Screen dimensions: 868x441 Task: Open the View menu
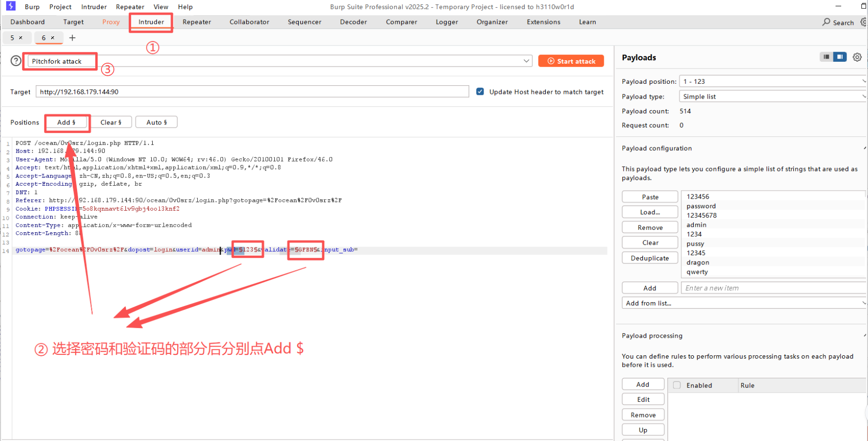pos(161,7)
